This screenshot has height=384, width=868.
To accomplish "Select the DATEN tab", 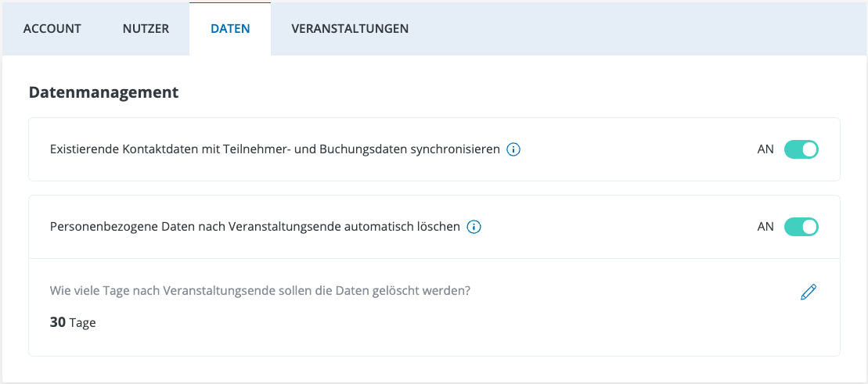I will tap(230, 29).
